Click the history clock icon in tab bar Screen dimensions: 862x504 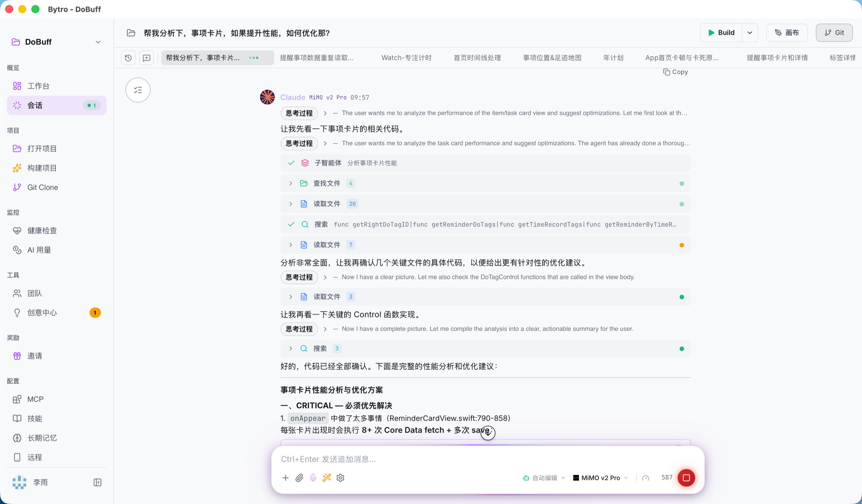click(128, 58)
